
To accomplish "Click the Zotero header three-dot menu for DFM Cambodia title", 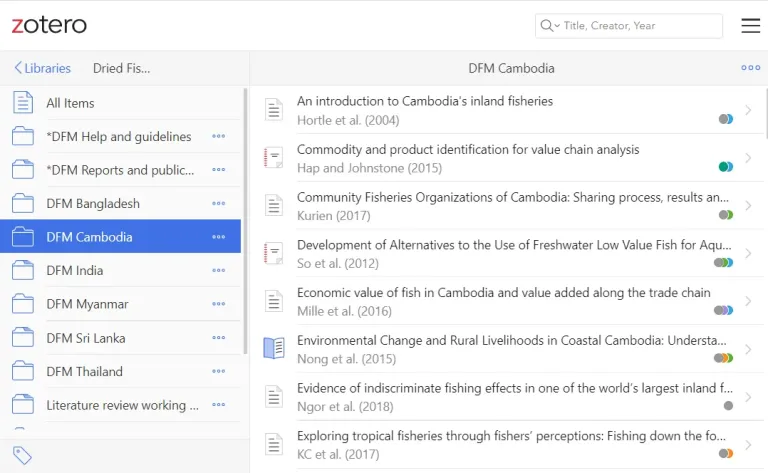I will coord(750,68).
